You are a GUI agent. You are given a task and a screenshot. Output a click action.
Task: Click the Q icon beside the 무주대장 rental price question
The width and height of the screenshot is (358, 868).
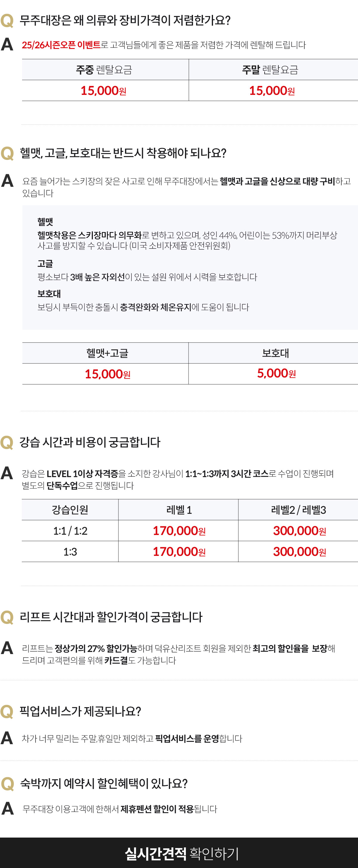[7, 21]
